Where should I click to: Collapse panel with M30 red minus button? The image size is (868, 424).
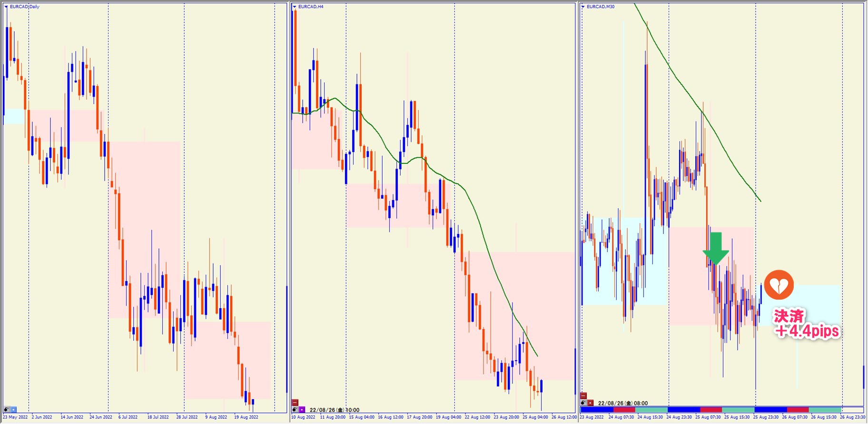583,396
